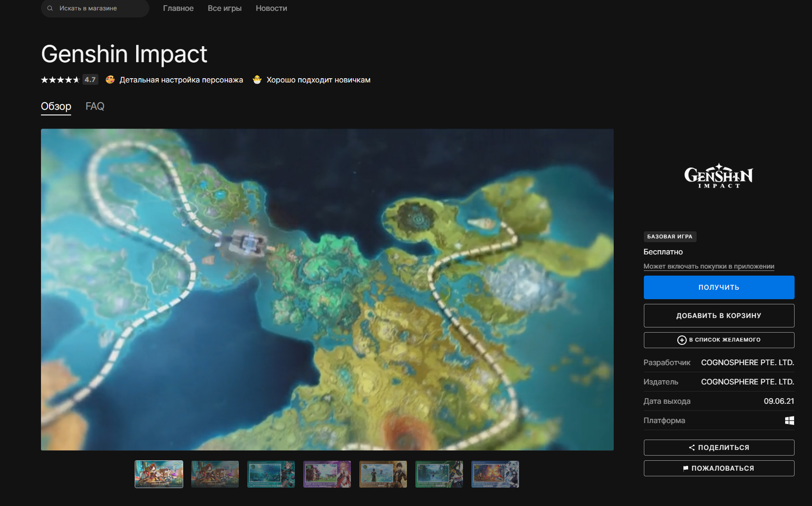
Task: Click the Детальная настройка персонажа label
Action: [x=181, y=80]
